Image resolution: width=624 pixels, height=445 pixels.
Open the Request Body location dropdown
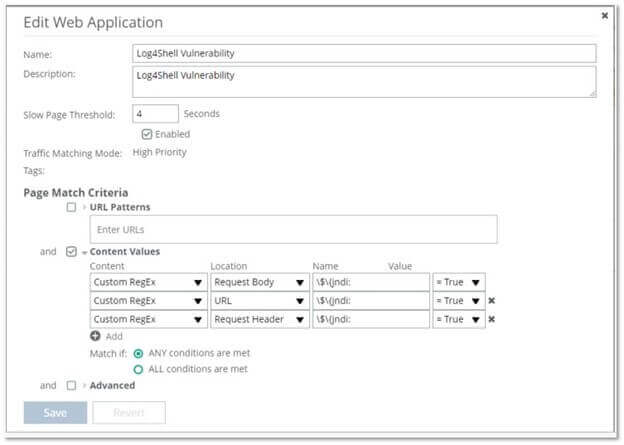[x=260, y=282]
